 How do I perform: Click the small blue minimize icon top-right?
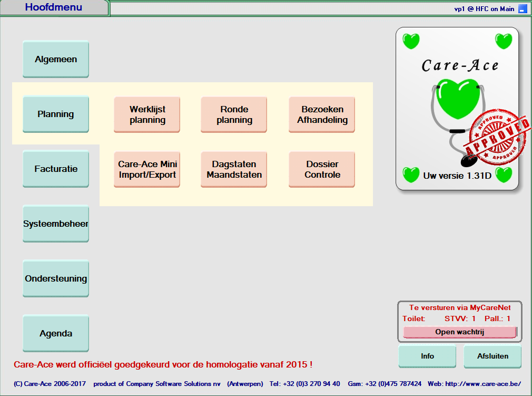523,8
